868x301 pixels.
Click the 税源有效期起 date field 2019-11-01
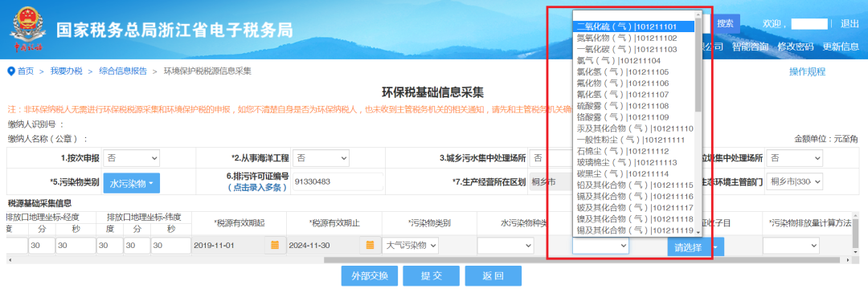click(x=227, y=245)
